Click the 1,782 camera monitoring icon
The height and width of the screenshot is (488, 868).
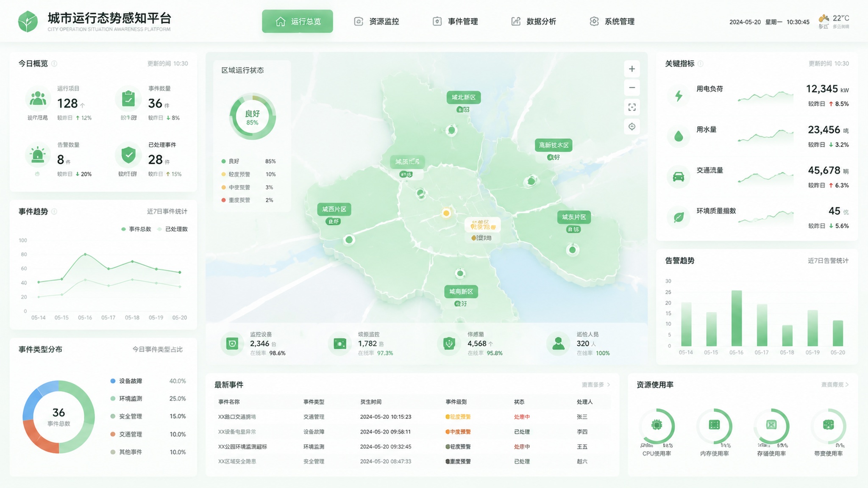point(340,344)
